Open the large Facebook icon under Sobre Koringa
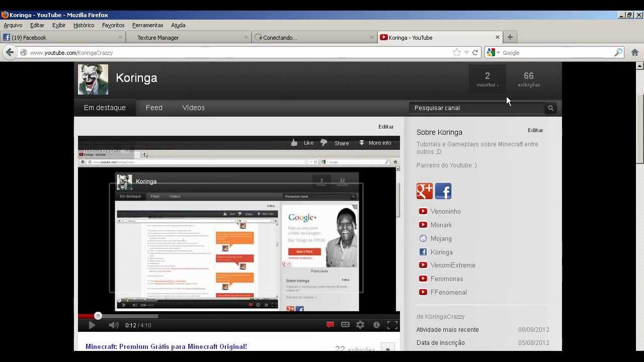The width and height of the screenshot is (644, 362). (x=443, y=191)
